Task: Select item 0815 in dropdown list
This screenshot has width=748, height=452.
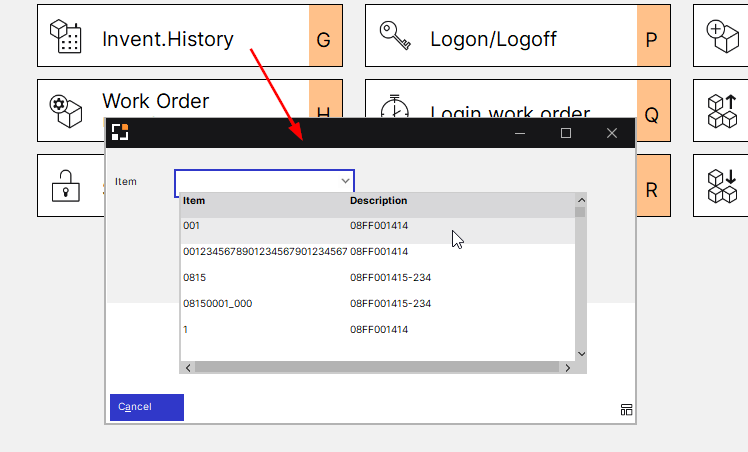Action: click(x=195, y=277)
